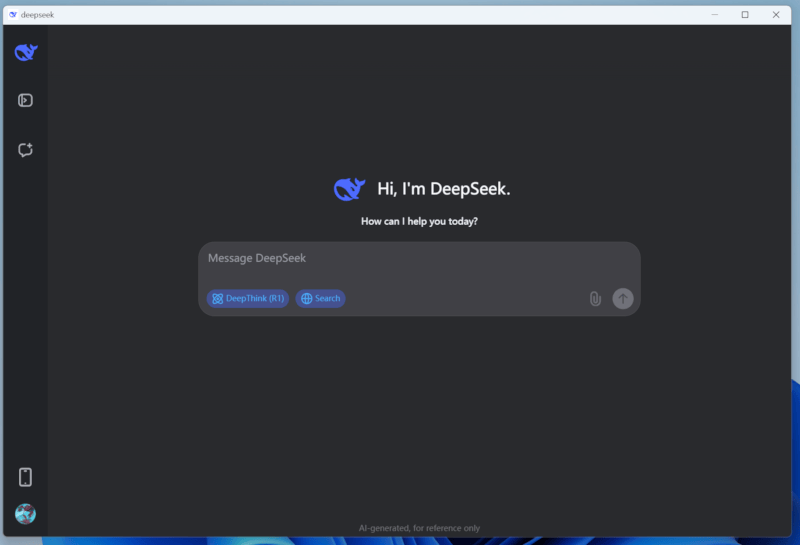Click the whale logo beside the greeting
The height and width of the screenshot is (545, 800).
349,189
